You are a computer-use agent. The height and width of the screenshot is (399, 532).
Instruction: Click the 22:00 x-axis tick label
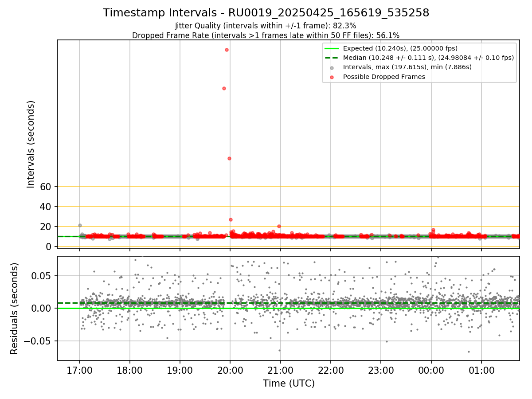tap(331, 370)
